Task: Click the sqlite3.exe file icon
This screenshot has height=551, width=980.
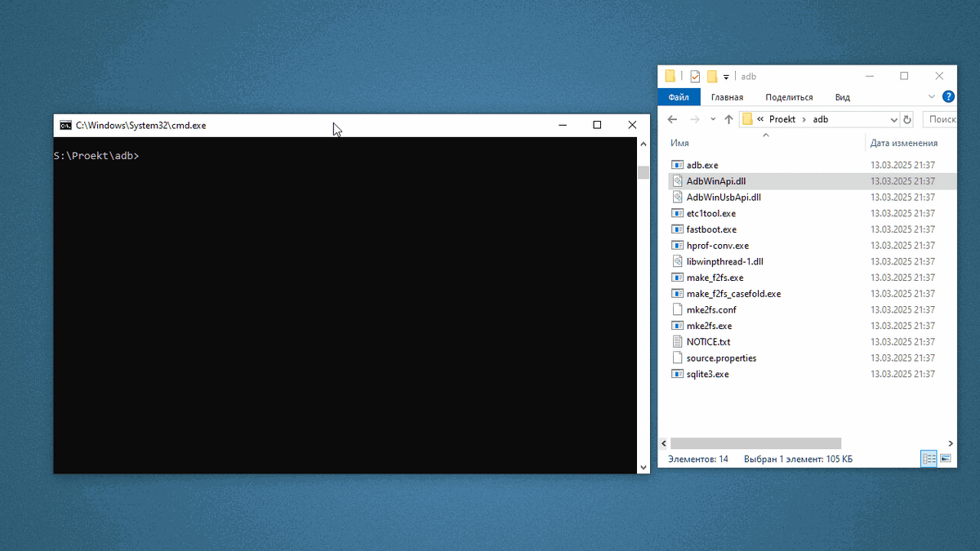Action: tap(677, 374)
